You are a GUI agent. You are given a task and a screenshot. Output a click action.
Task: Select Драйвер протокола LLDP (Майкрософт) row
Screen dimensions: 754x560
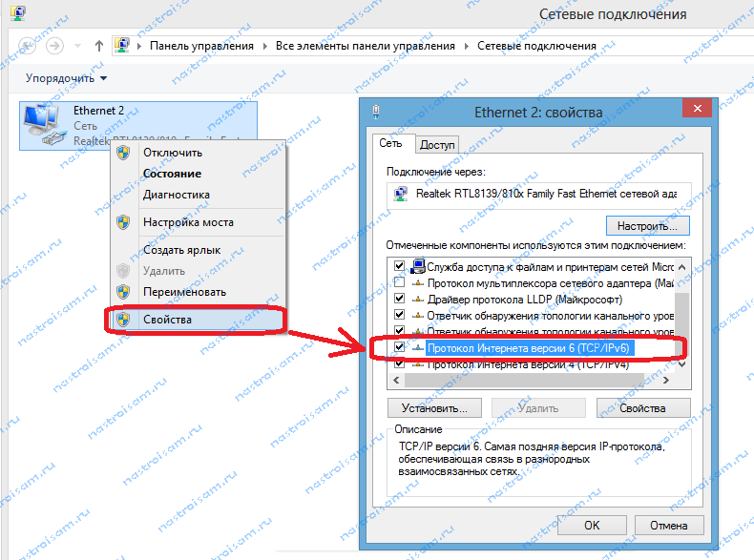[524, 300]
